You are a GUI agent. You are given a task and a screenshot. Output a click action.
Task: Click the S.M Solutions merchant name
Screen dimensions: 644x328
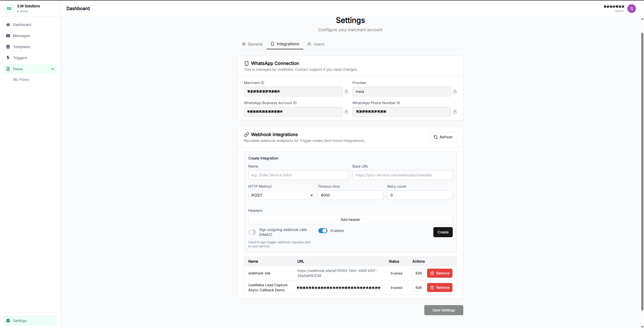click(28, 6)
